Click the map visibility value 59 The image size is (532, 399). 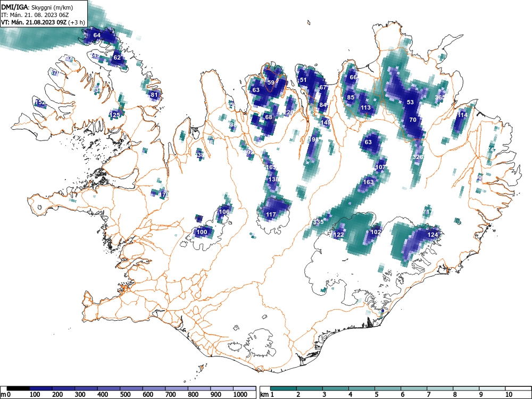(271, 82)
